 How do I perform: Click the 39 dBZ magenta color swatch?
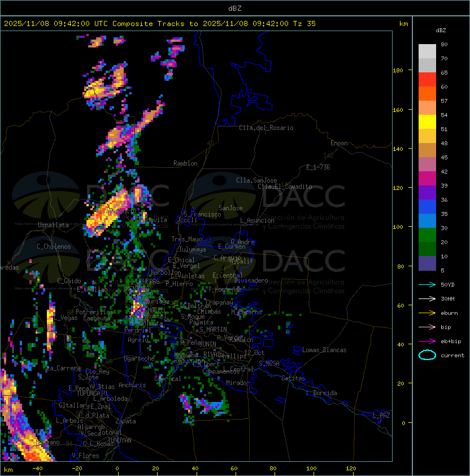coord(427,179)
